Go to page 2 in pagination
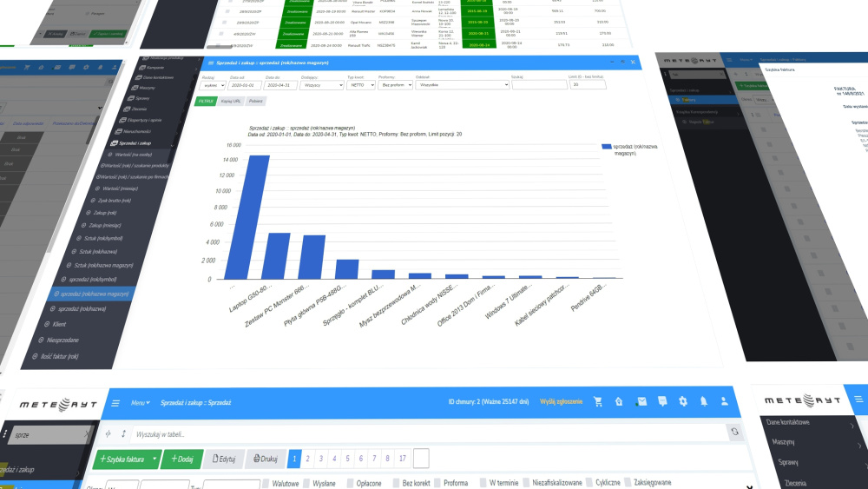 click(308, 459)
